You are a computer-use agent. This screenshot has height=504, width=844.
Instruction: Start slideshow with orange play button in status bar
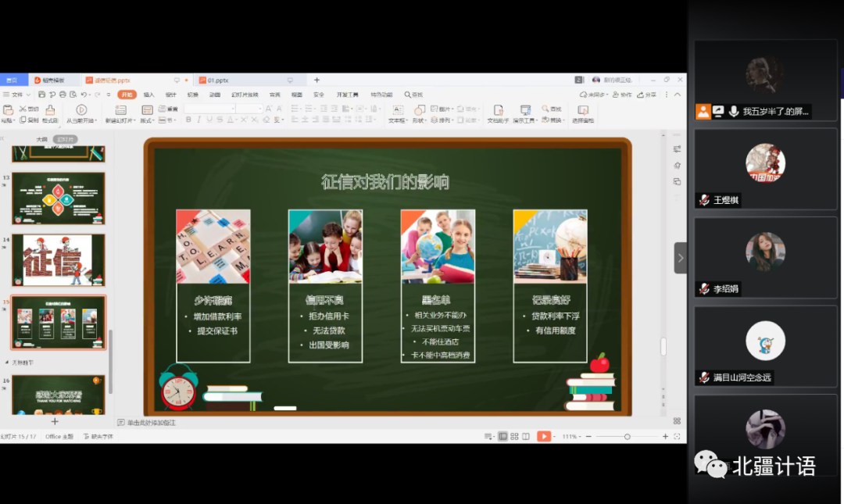[x=544, y=436]
